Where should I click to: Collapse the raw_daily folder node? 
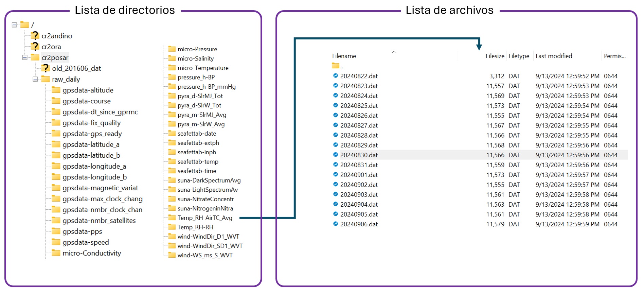(35, 79)
